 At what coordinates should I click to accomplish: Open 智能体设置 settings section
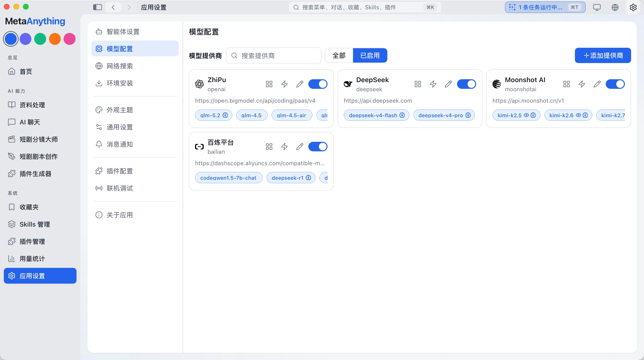(135, 32)
